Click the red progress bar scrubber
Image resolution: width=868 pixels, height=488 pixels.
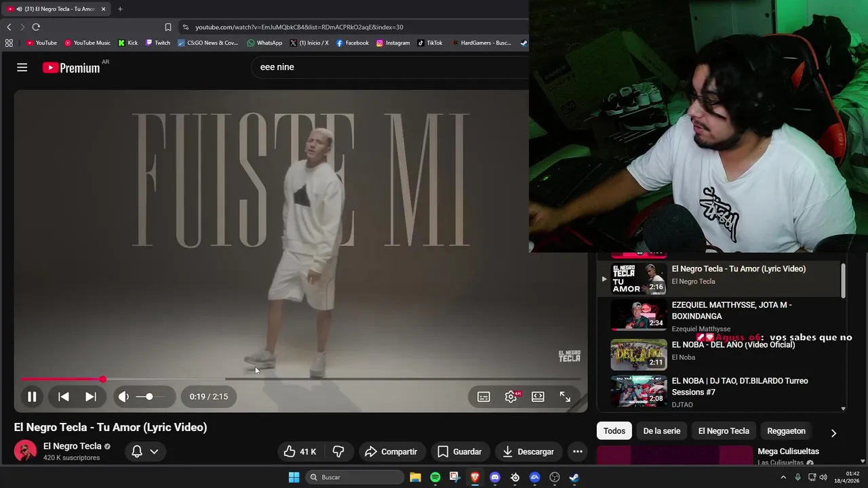point(102,379)
